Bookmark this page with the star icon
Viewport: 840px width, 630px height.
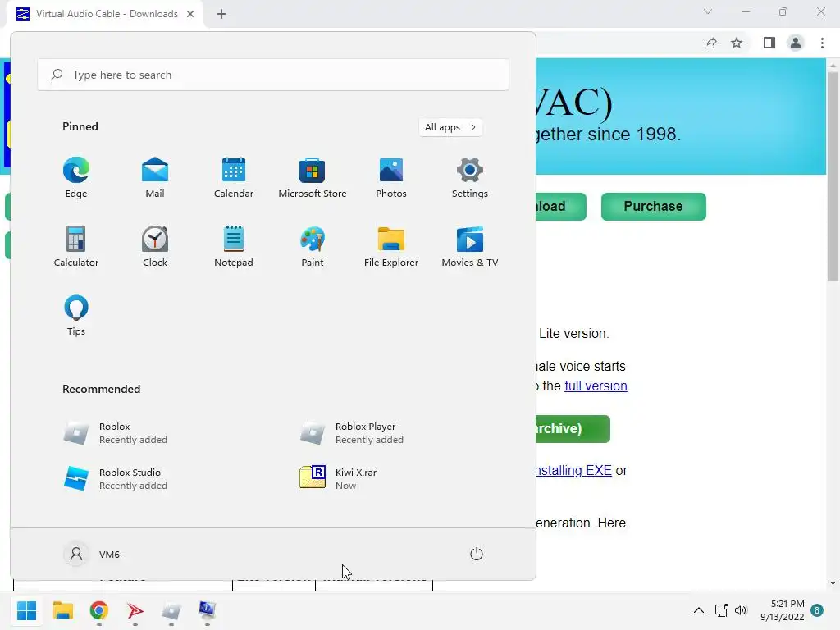[x=737, y=43]
